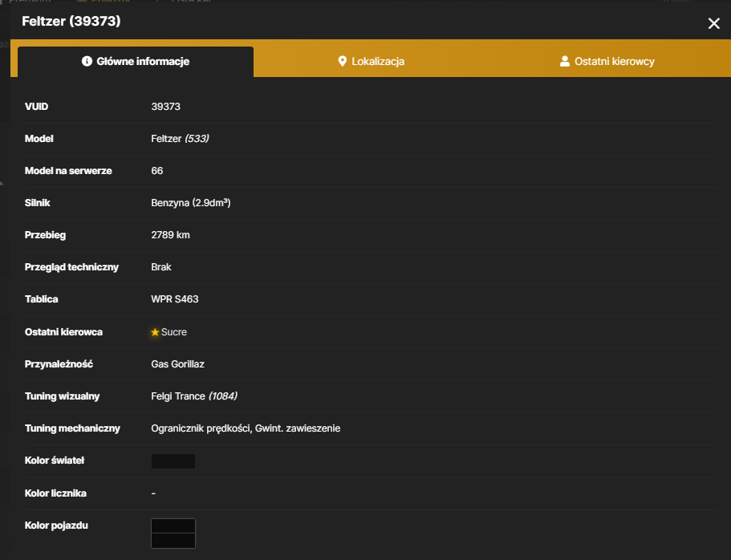Click the gold star beside Sucre

[x=155, y=332]
